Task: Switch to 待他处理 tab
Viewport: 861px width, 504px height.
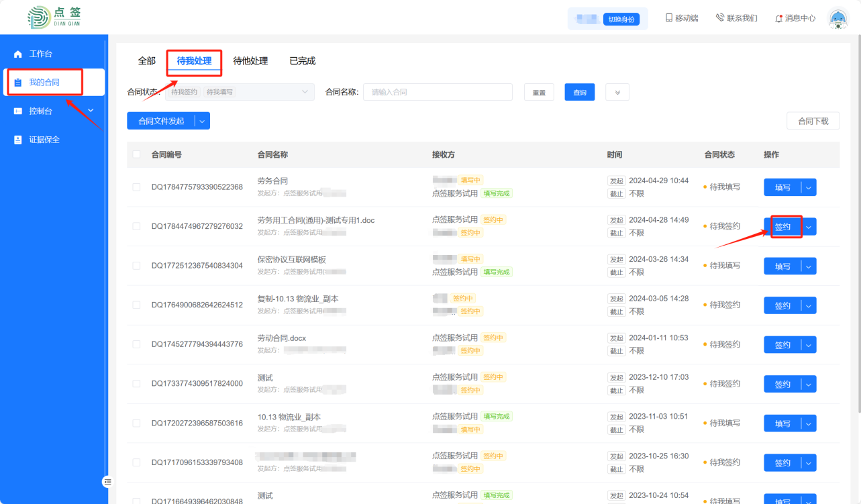Action: coord(250,61)
